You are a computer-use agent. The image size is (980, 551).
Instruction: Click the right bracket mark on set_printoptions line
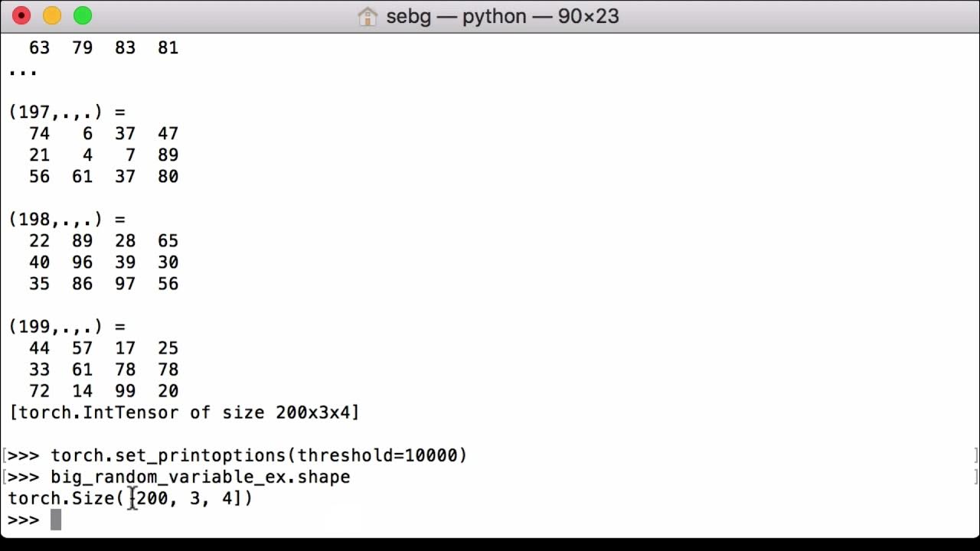pos(975,455)
